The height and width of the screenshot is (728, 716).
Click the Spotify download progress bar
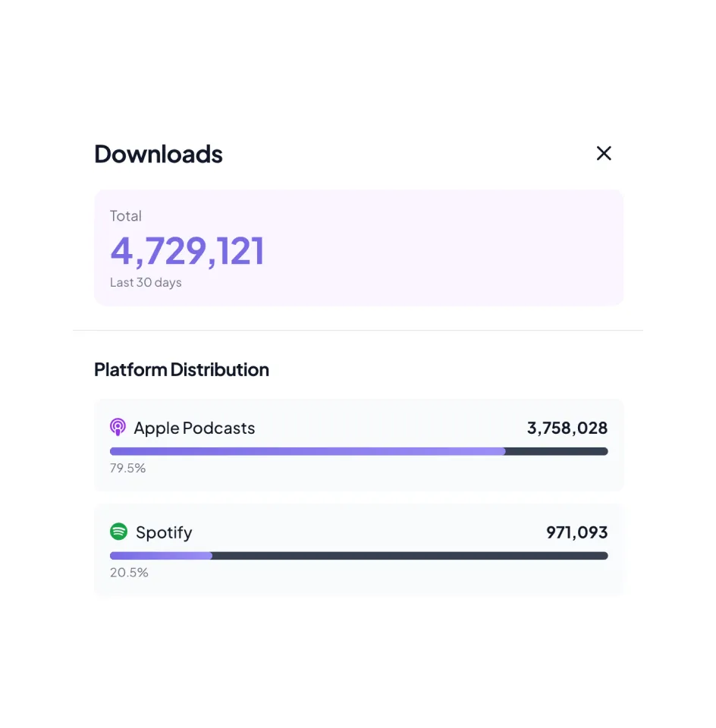[359, 556]
